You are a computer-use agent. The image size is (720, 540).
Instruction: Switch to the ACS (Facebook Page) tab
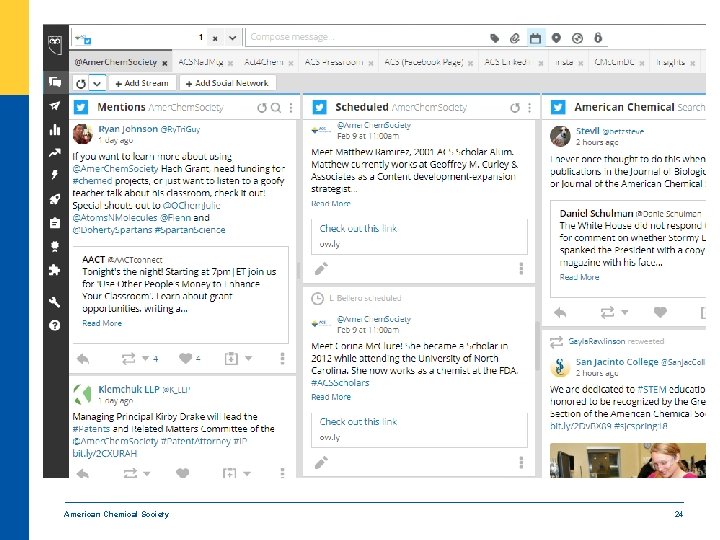tap(424, 62)
